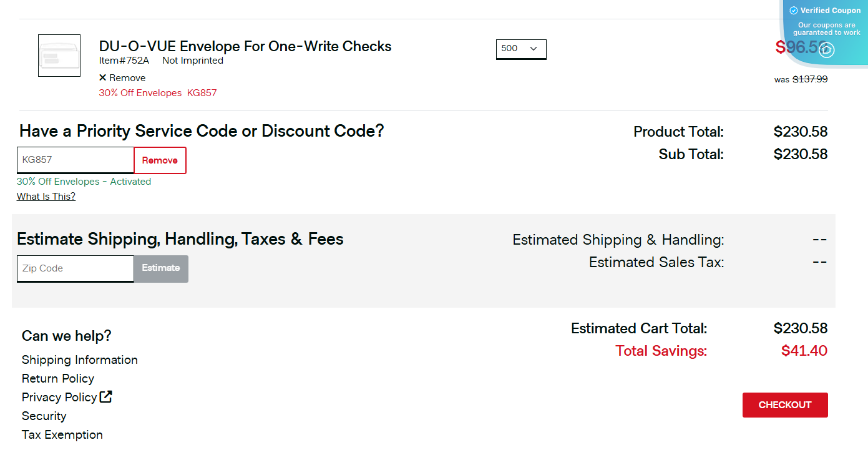868x450 pixels.
Task: Click the discount code input containing KG857
Action: point(75,160)
